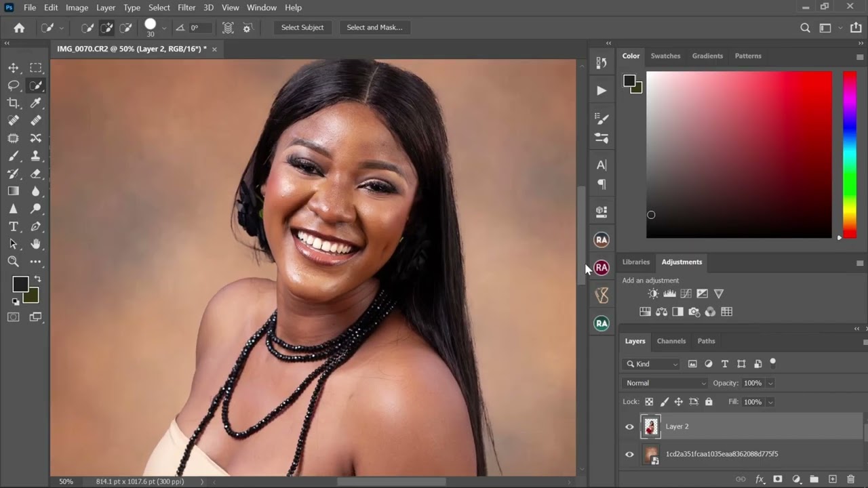Toggle Lock image pixels brush icon

tap(665, 402)
